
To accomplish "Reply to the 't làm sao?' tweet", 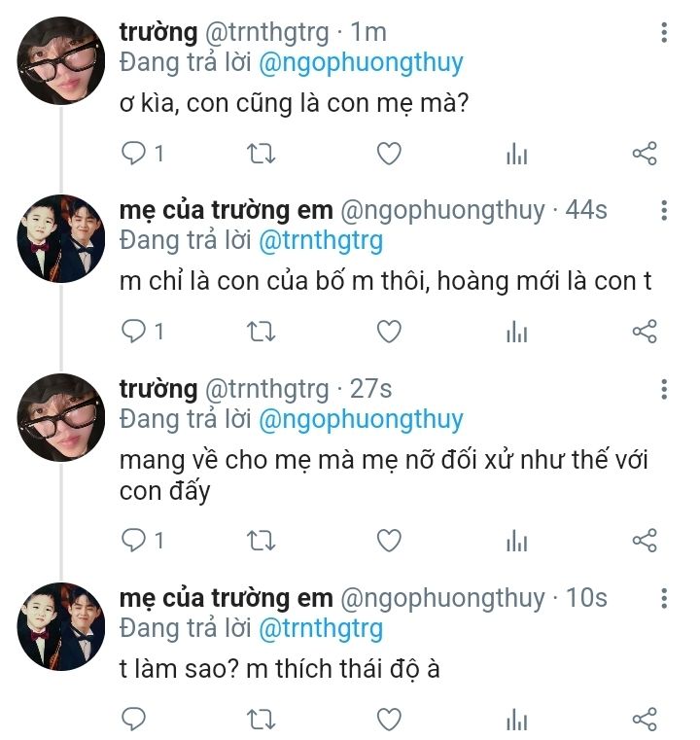I will (133, 720).
